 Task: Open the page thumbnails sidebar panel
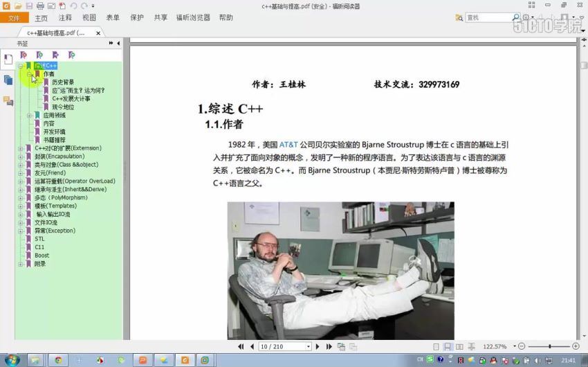click(8, 59)
